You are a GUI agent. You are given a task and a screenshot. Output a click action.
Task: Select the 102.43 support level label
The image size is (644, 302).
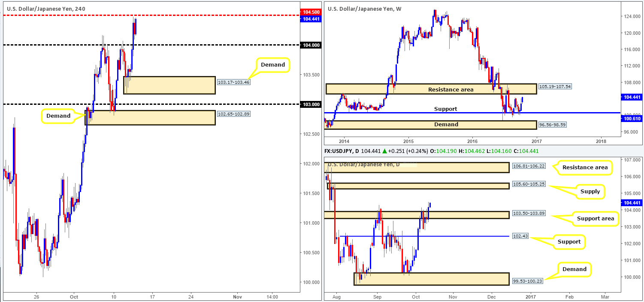tap(520, 236)
